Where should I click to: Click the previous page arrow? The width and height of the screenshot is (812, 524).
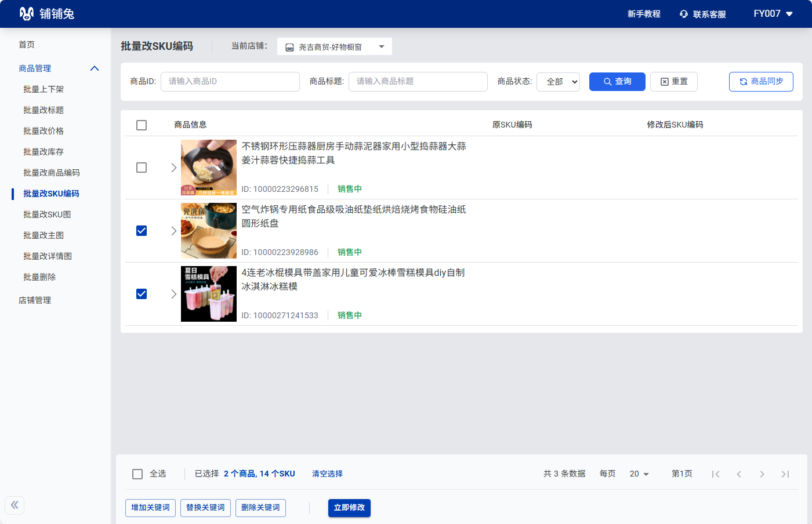click(739, 474)
